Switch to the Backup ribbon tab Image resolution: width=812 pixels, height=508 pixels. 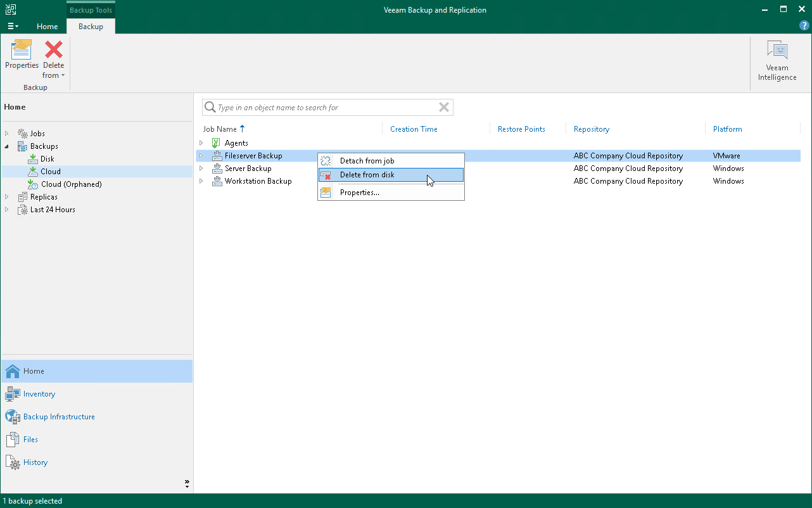pos(90,27)
